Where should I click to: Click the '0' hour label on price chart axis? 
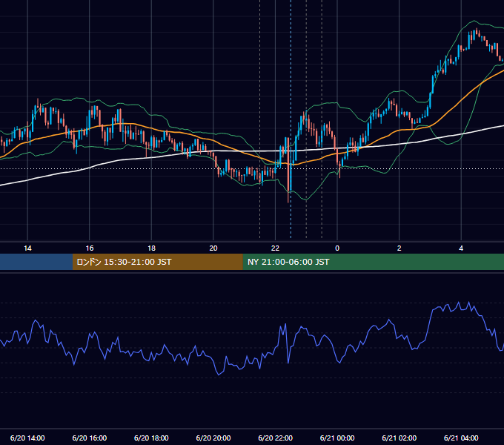point(337,248)
